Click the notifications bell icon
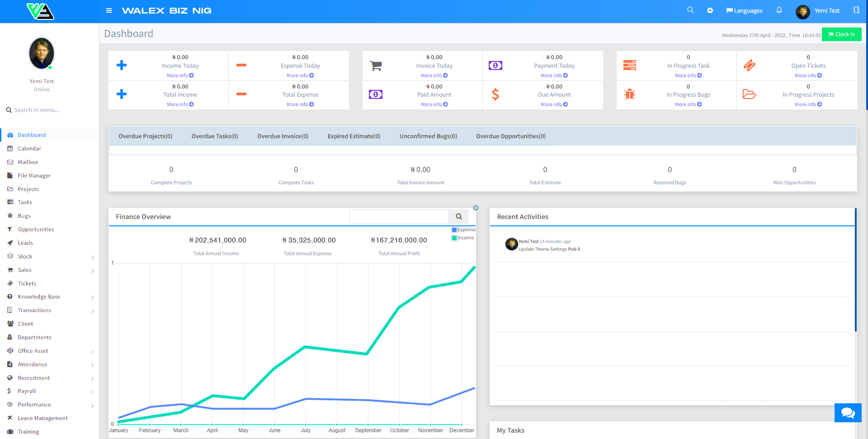 (x=779, y=10)
